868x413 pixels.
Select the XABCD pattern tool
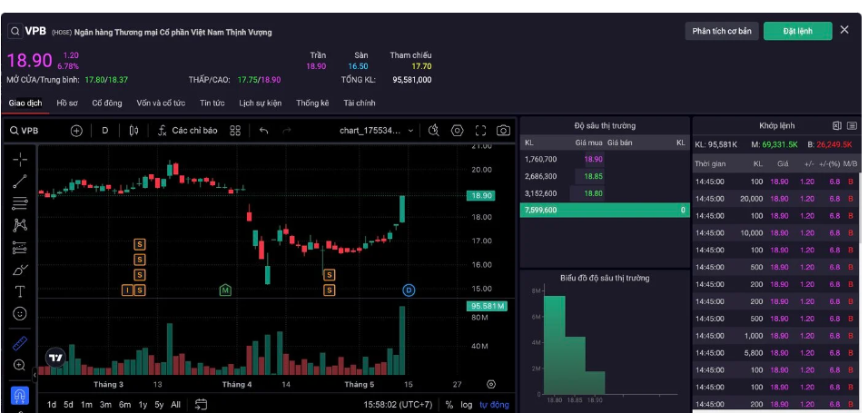(20, 225)
